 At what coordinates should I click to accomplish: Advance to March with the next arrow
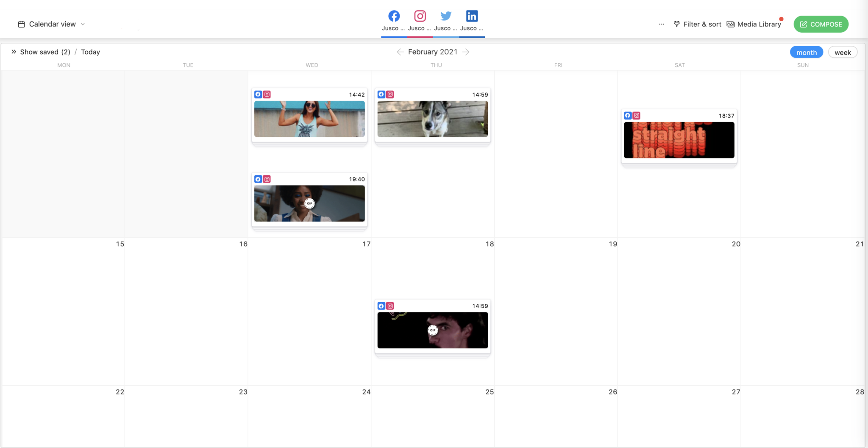pyautogui.click(x=466, y=52)
